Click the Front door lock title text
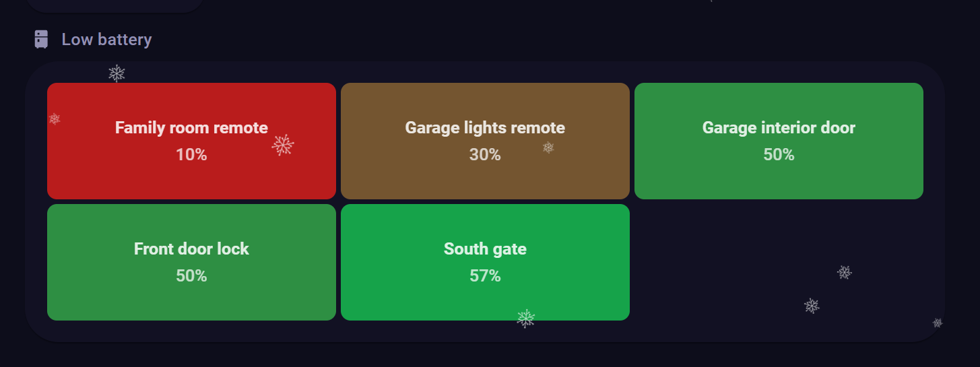Image resolution: width=980 pixels, height=367 pixels. point(191,248)
